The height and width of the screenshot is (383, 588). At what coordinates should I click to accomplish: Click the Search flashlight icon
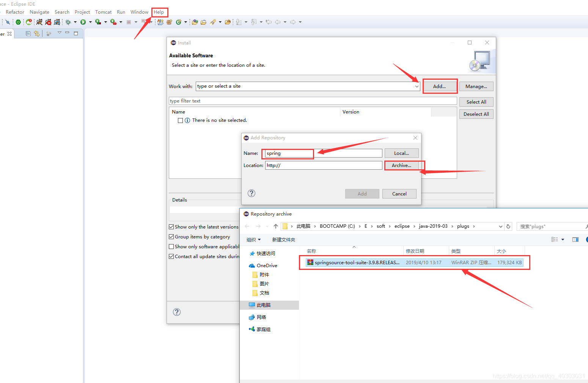[213, 22]
